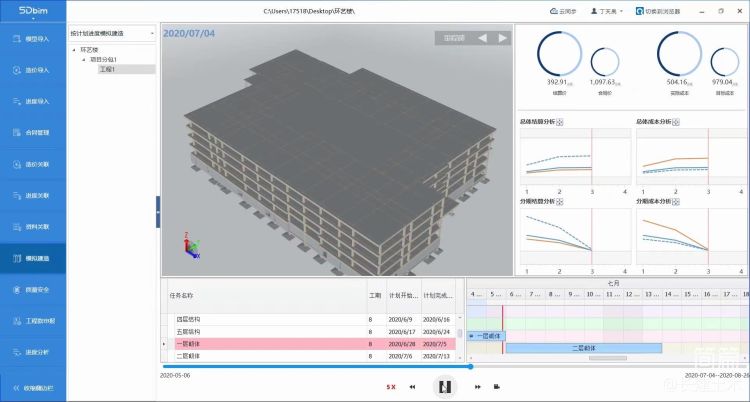Select 工程1 in the project tree
750x402 pixels.
click(x=108, y=69)
